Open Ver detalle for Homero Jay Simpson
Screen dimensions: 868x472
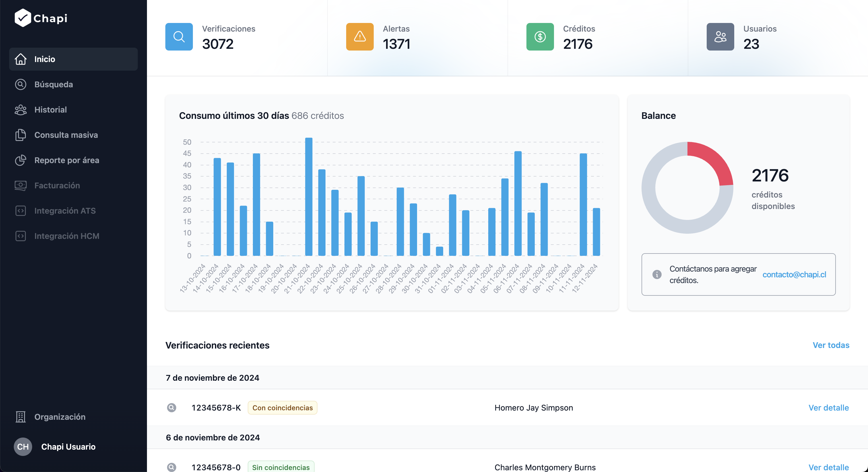pyautogui.click(x=829, y=407)
